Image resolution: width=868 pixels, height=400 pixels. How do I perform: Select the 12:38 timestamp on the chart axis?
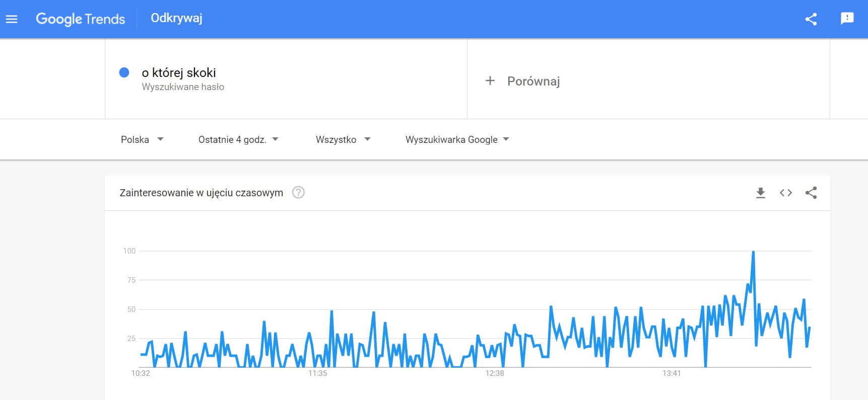pyautogui.click(x=495, y=373)
